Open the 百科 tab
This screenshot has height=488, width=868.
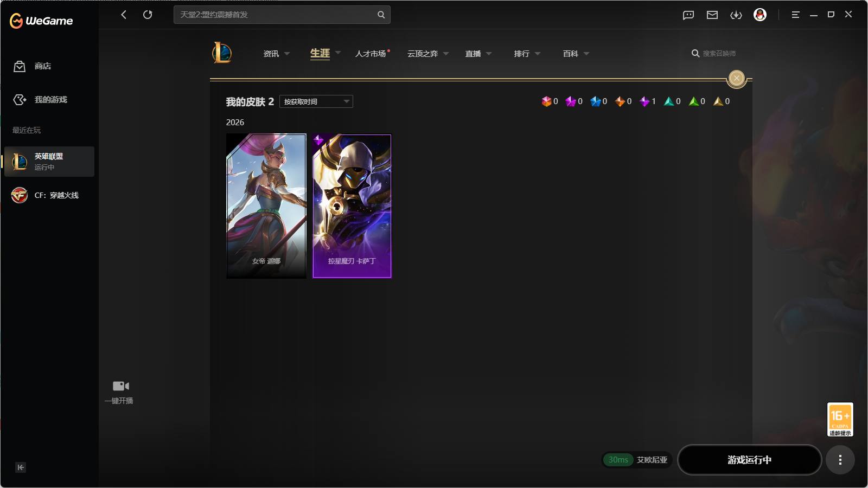pos(571,54)
